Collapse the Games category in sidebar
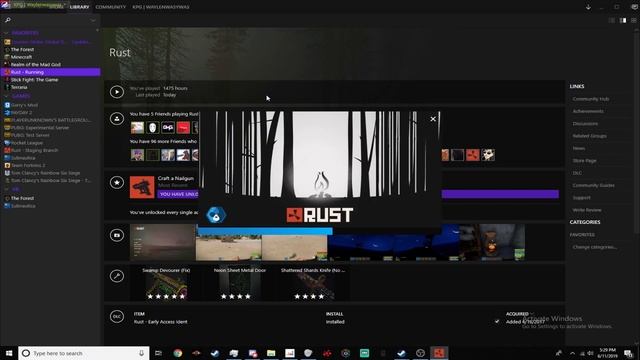 tap(6, 96)
